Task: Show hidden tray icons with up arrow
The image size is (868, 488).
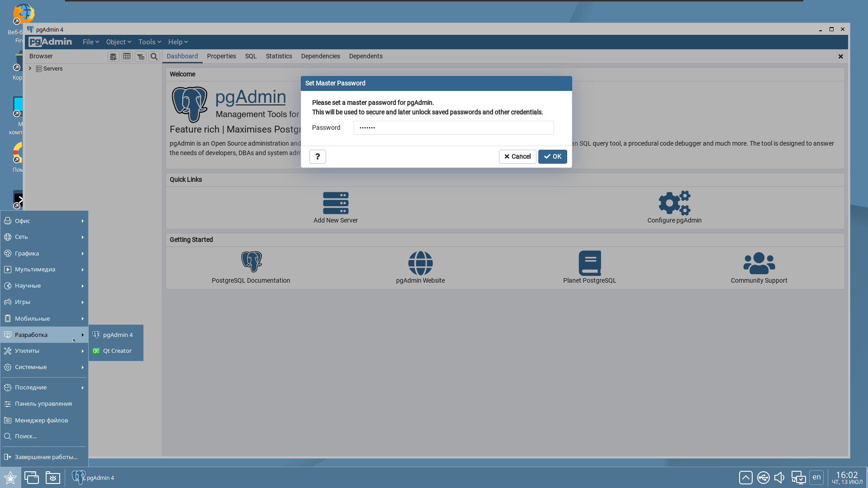Action: pos(746,478)
